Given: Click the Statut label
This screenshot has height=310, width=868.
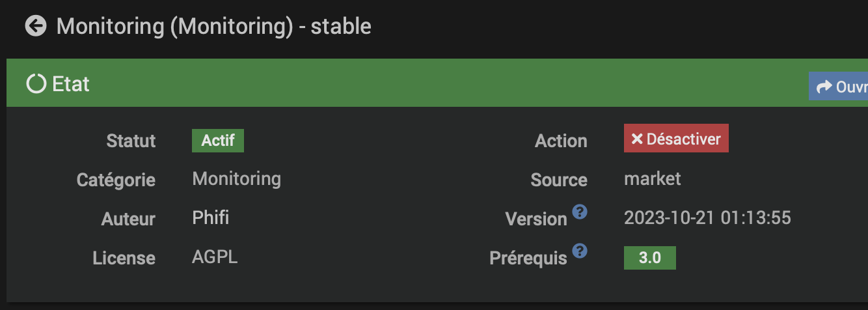Looking at the screenshot, I should [131, 141].
